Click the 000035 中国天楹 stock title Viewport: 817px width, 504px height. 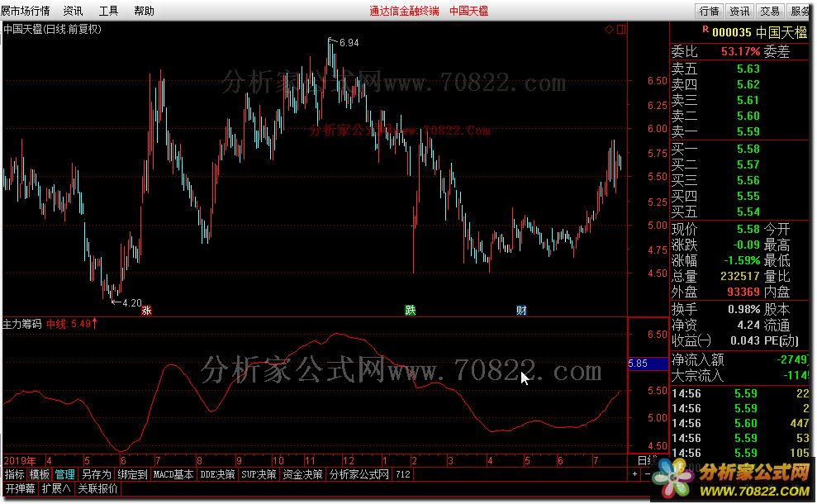tap(759, 32)
